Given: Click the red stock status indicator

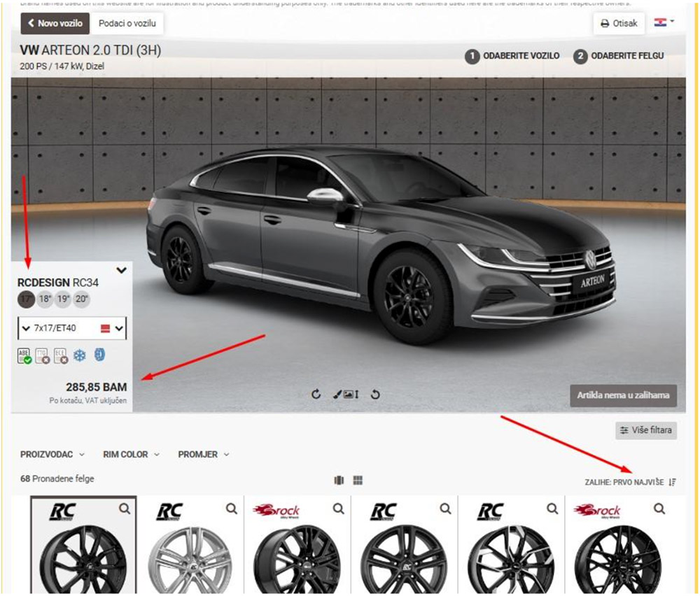Looking at the screenshot, I should click(106, 329).
